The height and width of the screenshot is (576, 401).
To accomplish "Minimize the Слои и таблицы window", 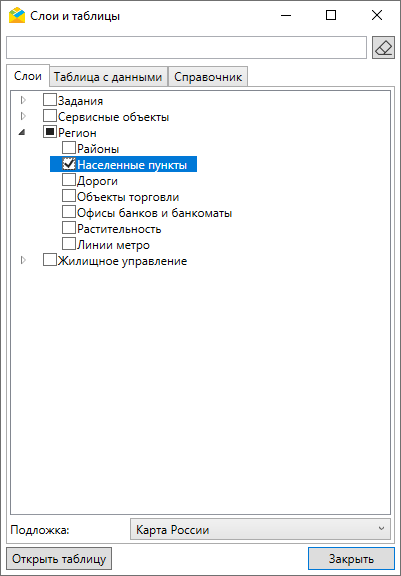I will pyautogui.click(x=286, y=15).
